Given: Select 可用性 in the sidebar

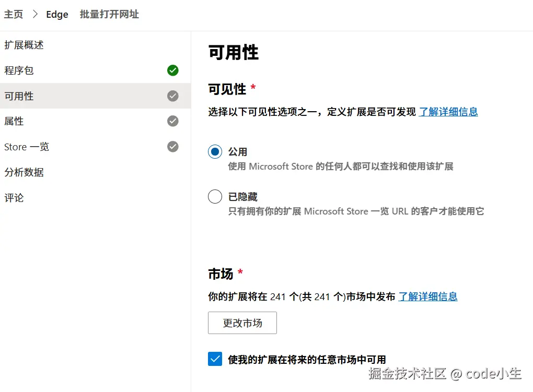Looking at the screenshot, I should tap(19, 96).
